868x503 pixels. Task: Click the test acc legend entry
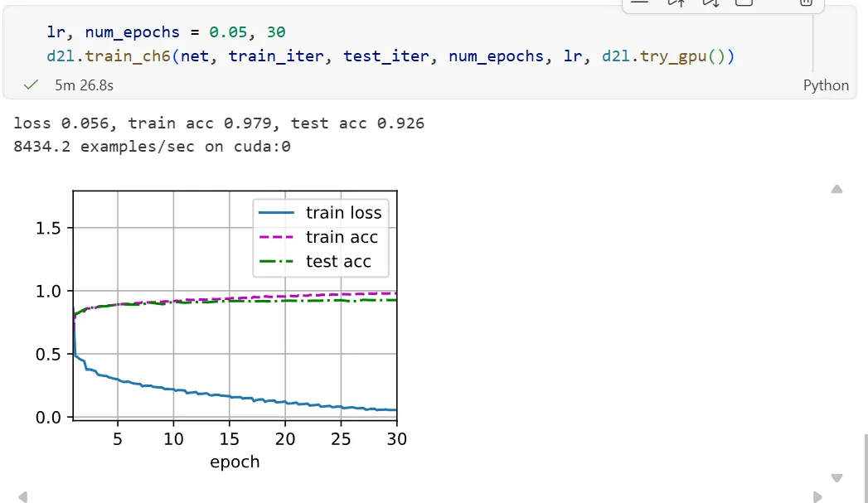coord(314,261)
